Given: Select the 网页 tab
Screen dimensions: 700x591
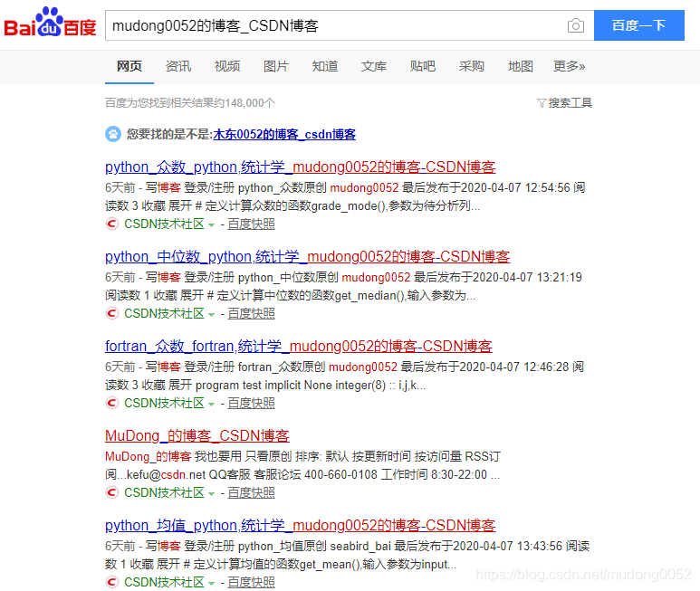Looking at the screenshot, I should click(x=129, y=66).
